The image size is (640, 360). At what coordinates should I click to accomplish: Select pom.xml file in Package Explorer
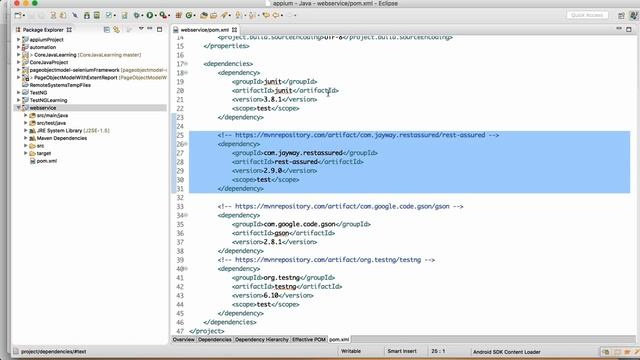(47, 161)
